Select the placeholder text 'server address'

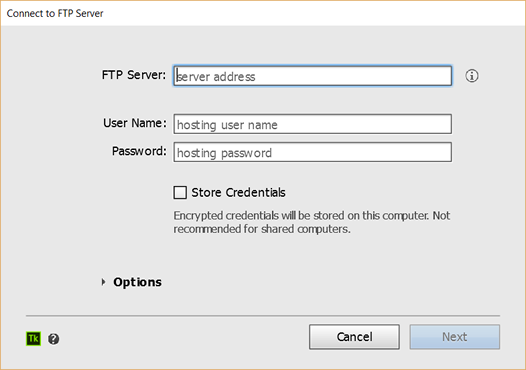(216, 77)
